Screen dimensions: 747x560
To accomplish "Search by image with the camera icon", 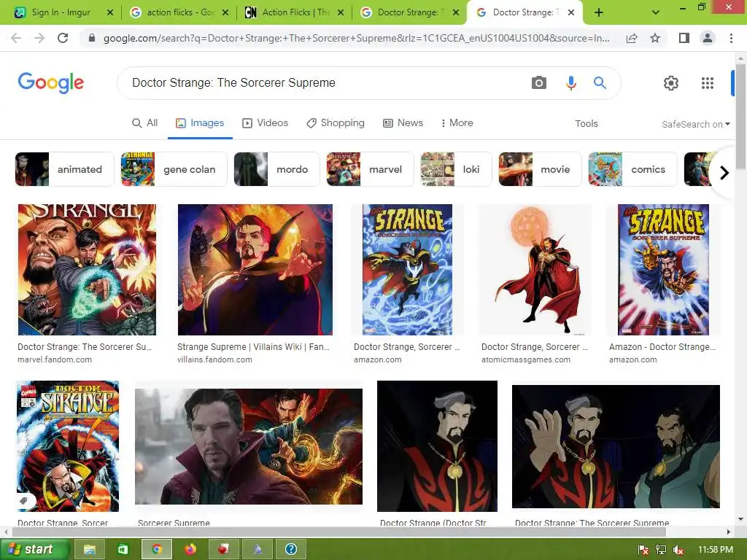I will pyautogui.click(x=539, y=83).
